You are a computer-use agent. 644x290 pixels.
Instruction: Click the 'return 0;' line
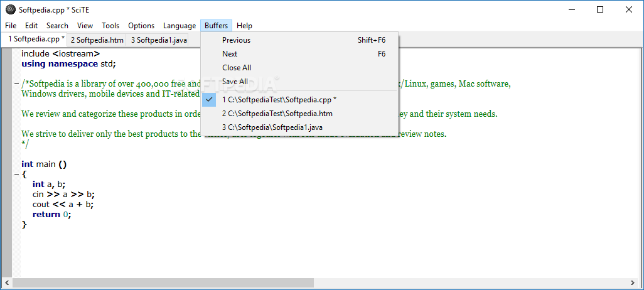(51, 215)
